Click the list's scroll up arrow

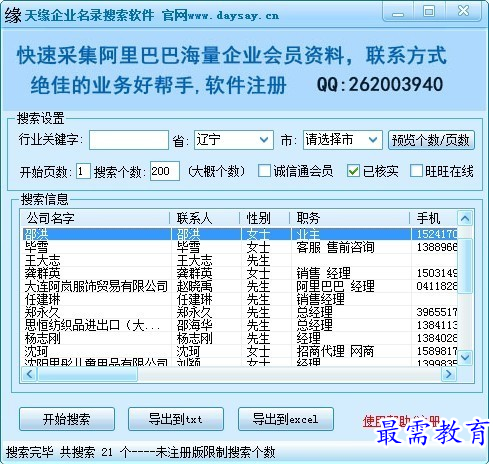click(x=465, y=219)
